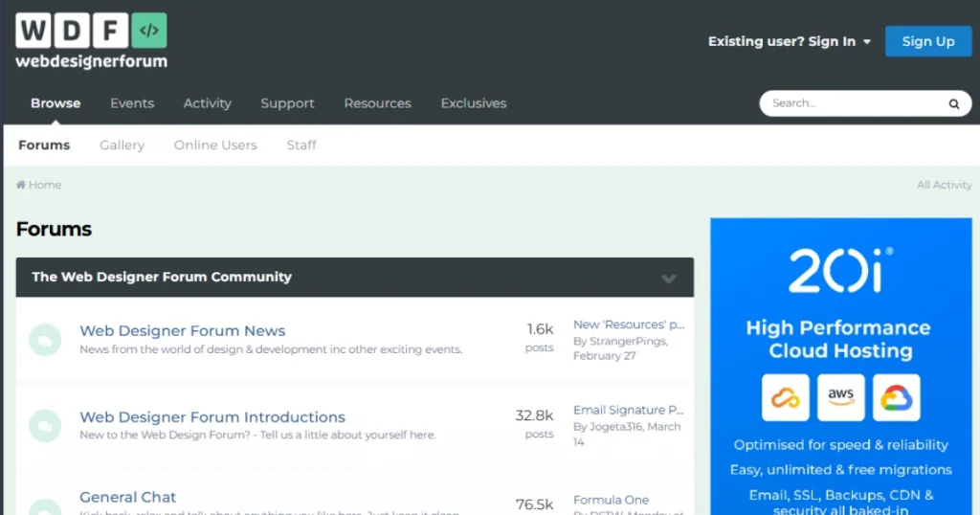Select the Staff sub-tab
This screenshot has height=515, width=980.
point(301,145)
